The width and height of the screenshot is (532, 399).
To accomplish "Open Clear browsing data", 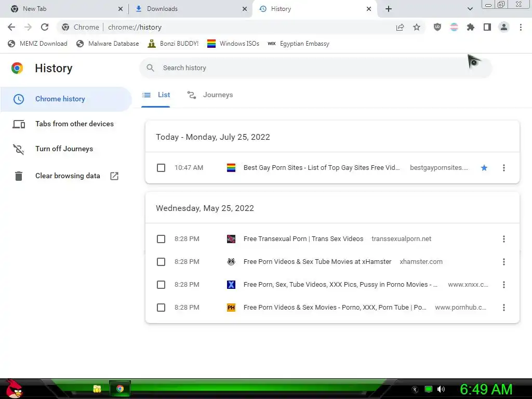I will click(66, 176).
